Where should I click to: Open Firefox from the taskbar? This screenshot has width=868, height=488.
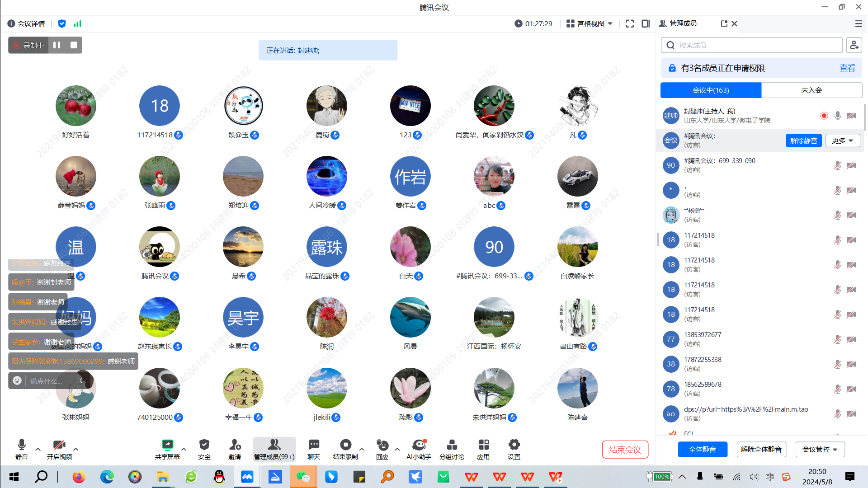79,477
